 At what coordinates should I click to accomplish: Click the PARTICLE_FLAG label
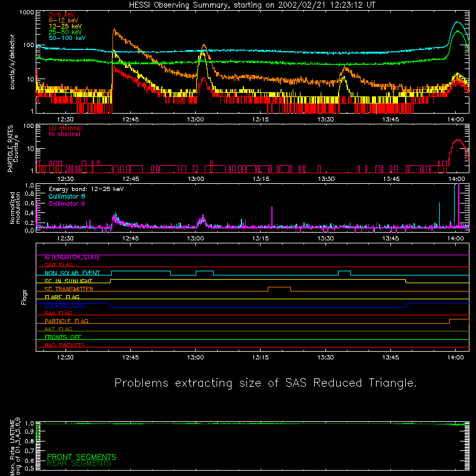pos(67,321)
